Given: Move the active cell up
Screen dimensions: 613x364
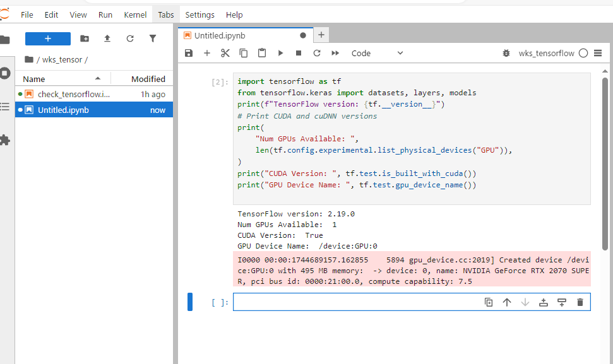Looking at the screenshot, I should click(507, 302).
